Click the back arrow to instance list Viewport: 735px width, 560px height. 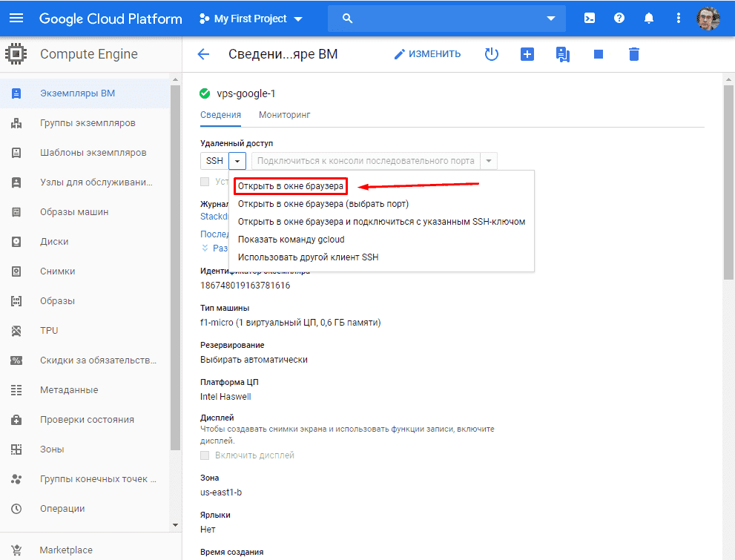(x=203, y=54)
